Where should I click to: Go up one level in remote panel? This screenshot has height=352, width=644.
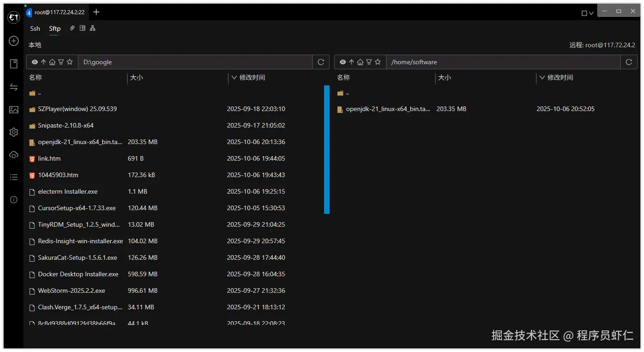352,62
